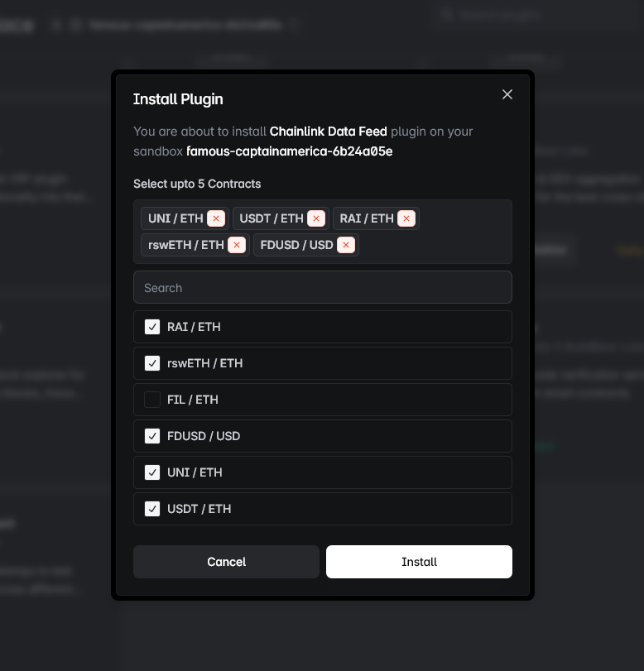Remove rswETH / ETH using its chip's X icon
The height and width of the screenshot is (671, 644).
click(x=236, y=245)
